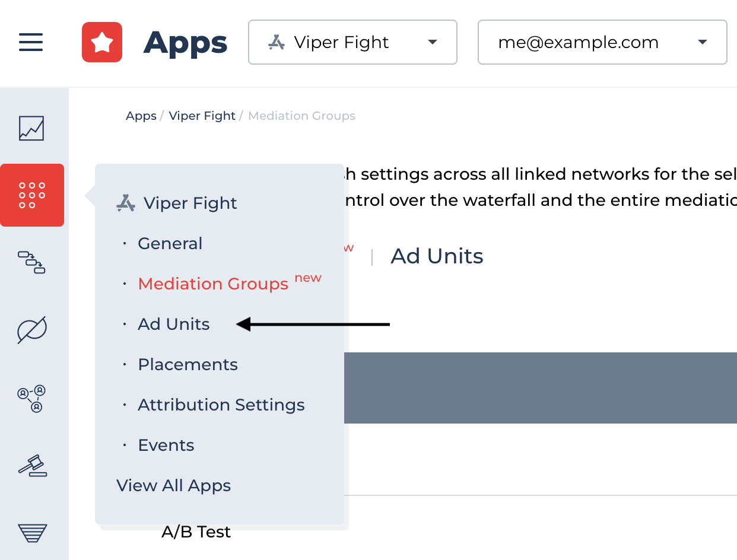Open the analytics chart sidebar icon
This screenshot has width=737, height=560.
31,128
